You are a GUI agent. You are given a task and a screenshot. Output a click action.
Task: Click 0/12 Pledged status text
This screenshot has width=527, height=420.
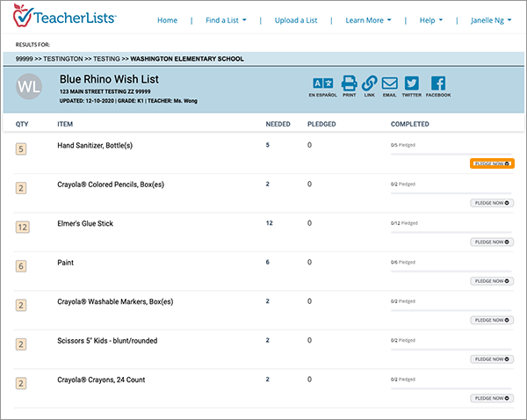[404, 223]
